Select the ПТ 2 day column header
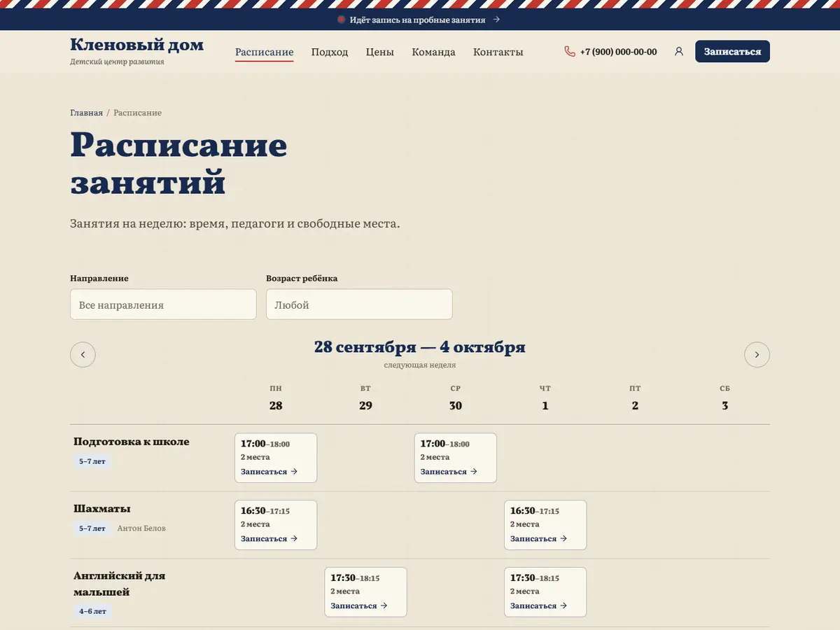Viewport: 840px width, 630px height. coord(635,398)
